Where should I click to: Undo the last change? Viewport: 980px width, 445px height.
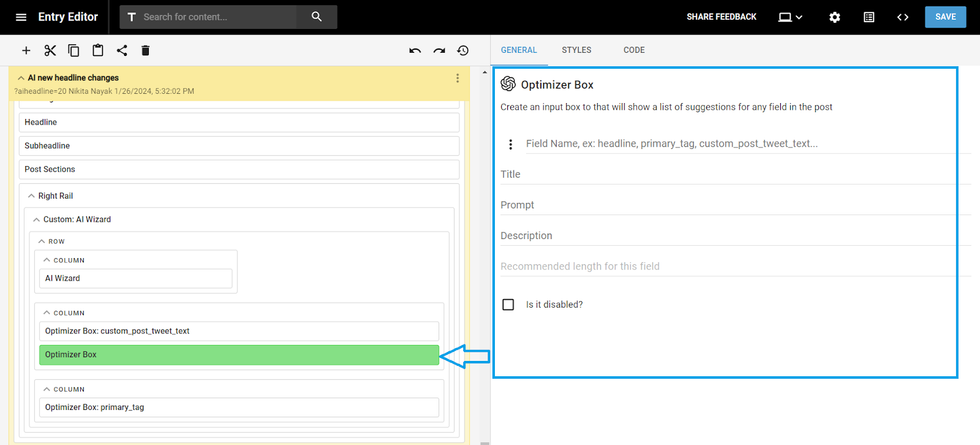[x=415, y=51]
